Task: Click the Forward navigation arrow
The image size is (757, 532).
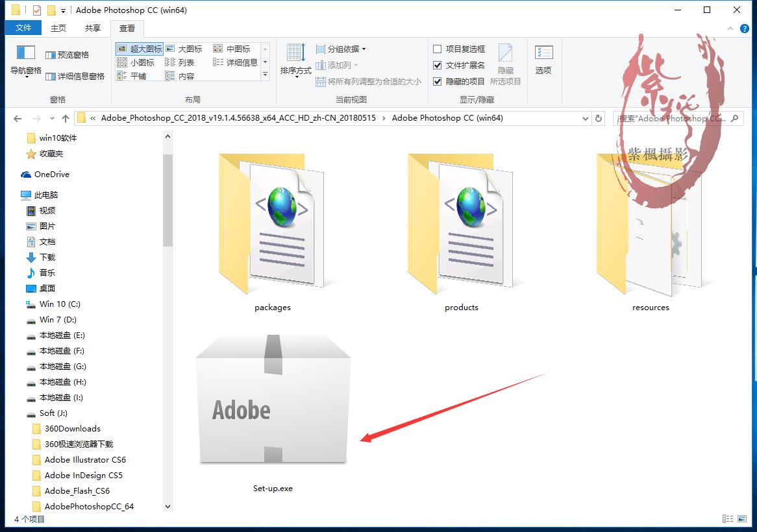Action: (x=37, y=118)
